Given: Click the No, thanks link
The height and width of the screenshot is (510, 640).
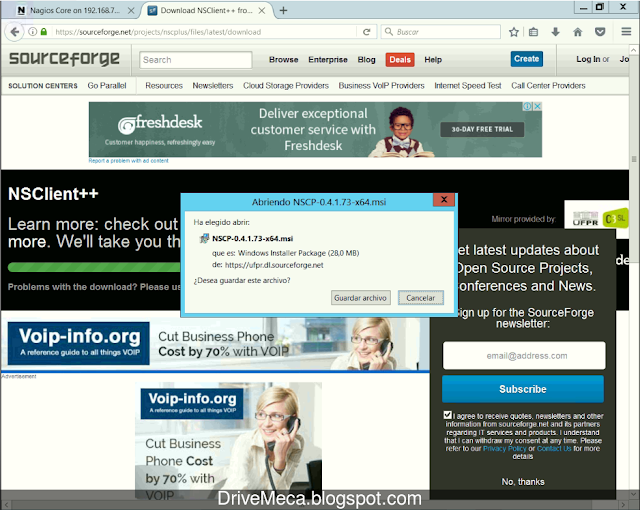Looking at the screenshot, I should [523, 482].
